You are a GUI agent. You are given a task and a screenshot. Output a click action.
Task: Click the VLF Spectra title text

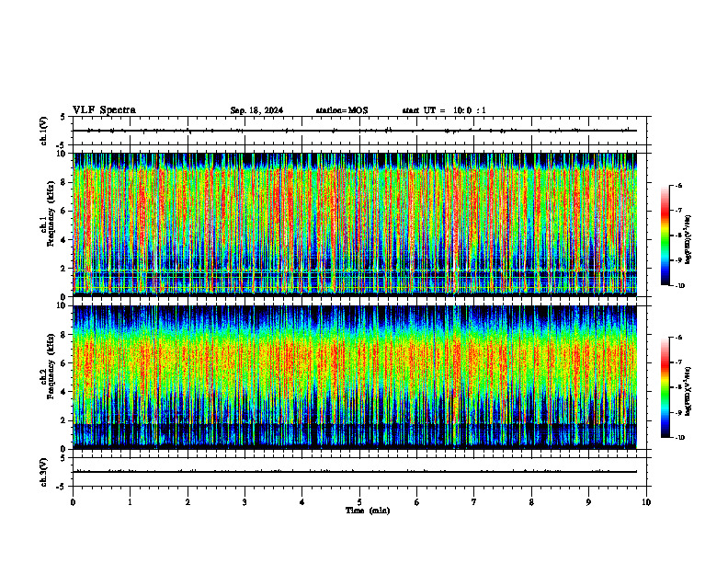(x=104, y=110)
